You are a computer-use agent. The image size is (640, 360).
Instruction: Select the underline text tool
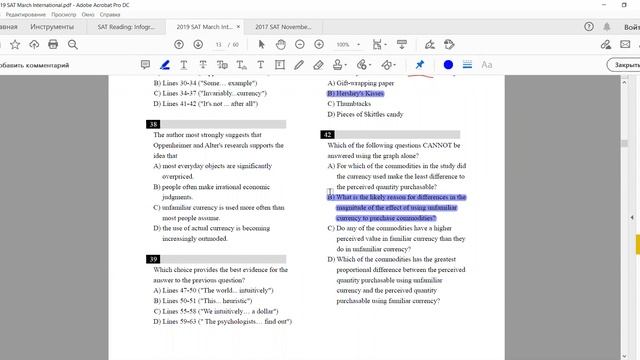point(184,64)
